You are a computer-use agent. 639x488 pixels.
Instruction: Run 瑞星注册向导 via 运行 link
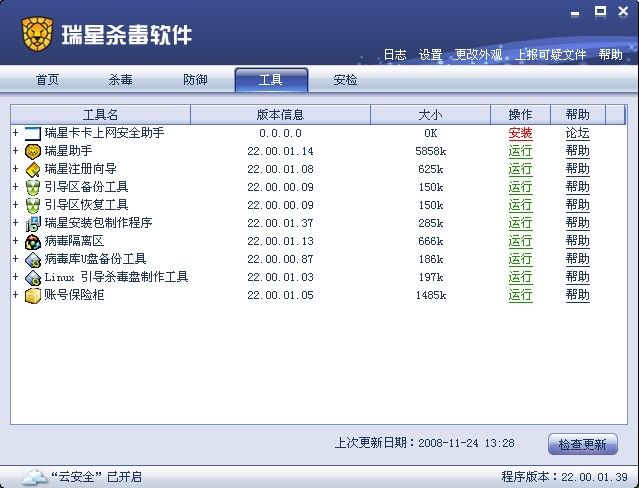520,169
